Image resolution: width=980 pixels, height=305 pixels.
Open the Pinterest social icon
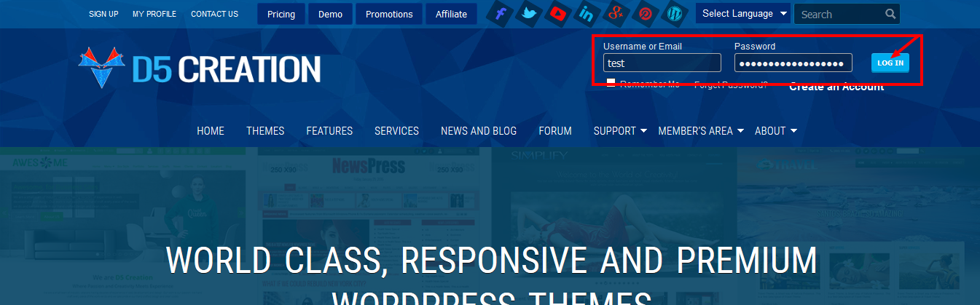click(646, 13)
